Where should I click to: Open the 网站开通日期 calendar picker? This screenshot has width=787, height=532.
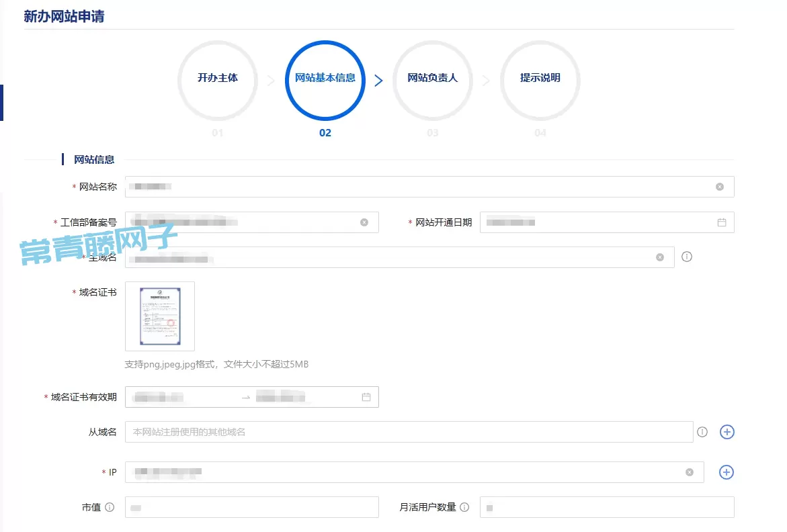722,222
